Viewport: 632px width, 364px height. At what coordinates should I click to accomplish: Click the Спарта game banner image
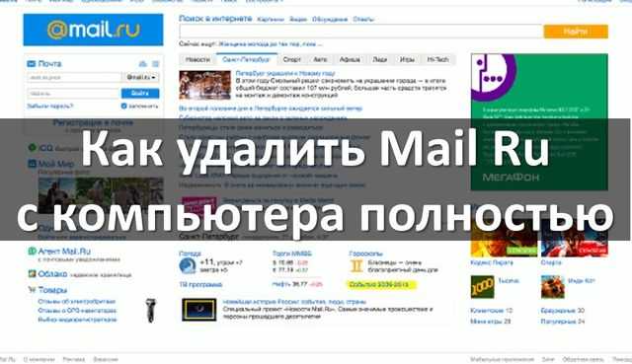[575, 239]
